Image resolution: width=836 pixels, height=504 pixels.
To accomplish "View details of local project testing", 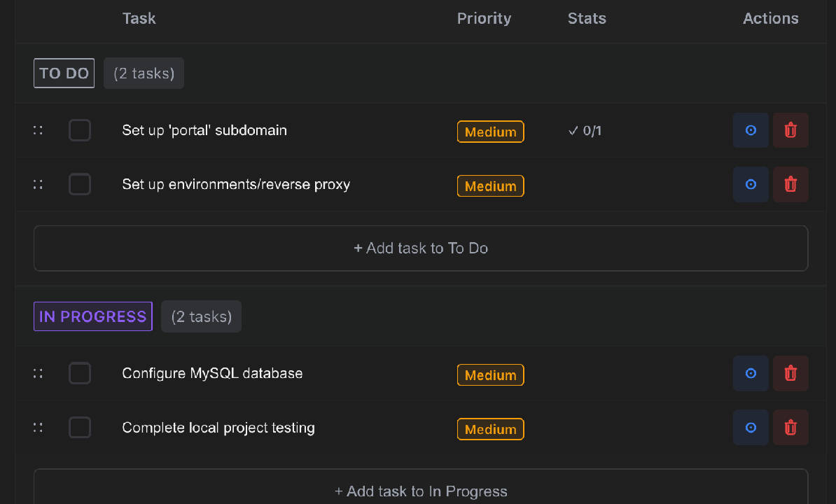I will [x=751, y=428].
